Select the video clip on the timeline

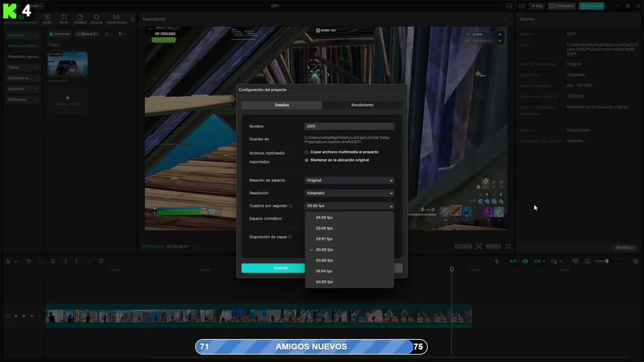(x=259, y=316)
